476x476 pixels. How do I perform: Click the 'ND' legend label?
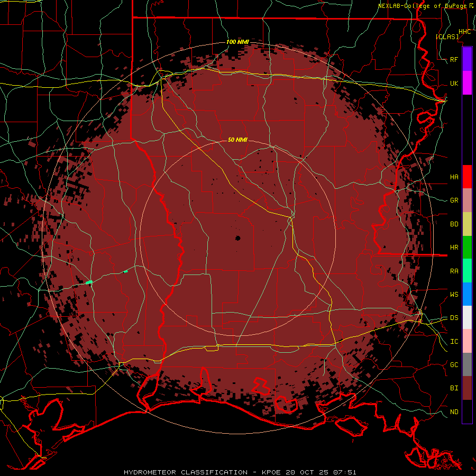click(x=454, y=412)
